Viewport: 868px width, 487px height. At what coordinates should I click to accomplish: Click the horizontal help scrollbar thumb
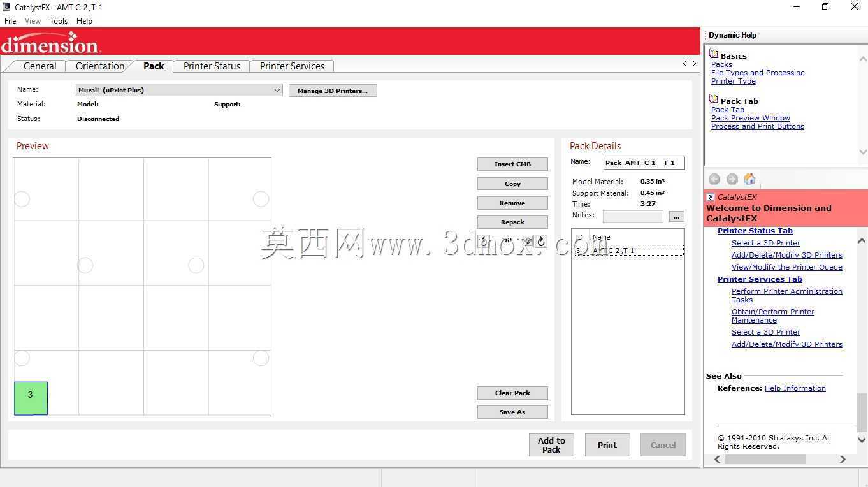(x=765, y=459)
